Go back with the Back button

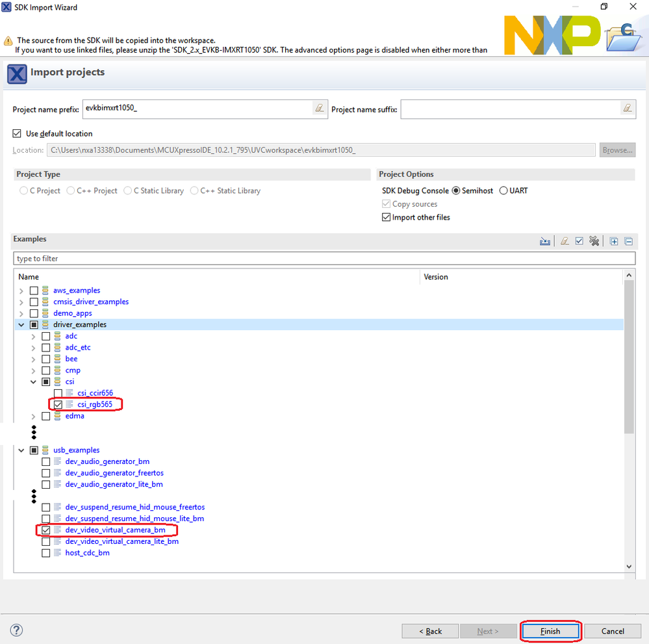[430, 631]
